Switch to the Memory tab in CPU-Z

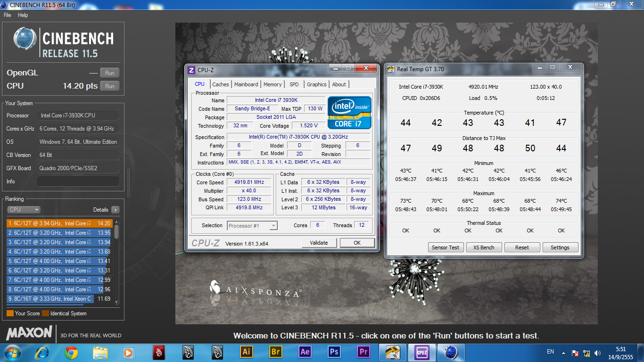pyautogui.click(x=272, y=84)
